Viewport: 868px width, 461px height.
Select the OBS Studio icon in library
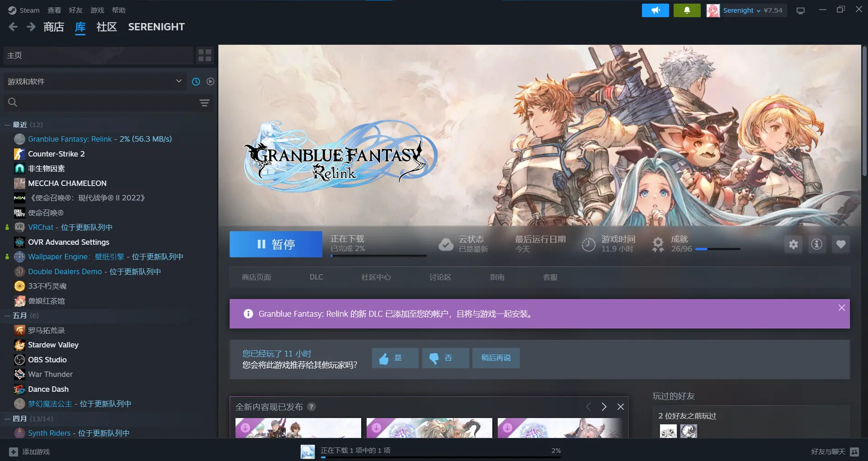pos(19,360)
